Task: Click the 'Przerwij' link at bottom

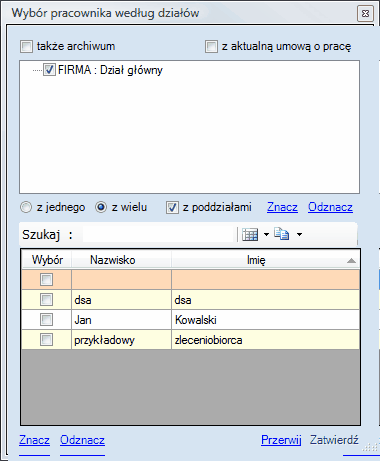Action: 281,440
